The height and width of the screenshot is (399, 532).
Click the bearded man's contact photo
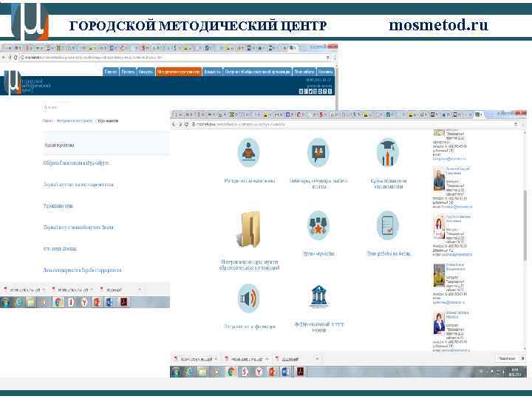point(439,179)
